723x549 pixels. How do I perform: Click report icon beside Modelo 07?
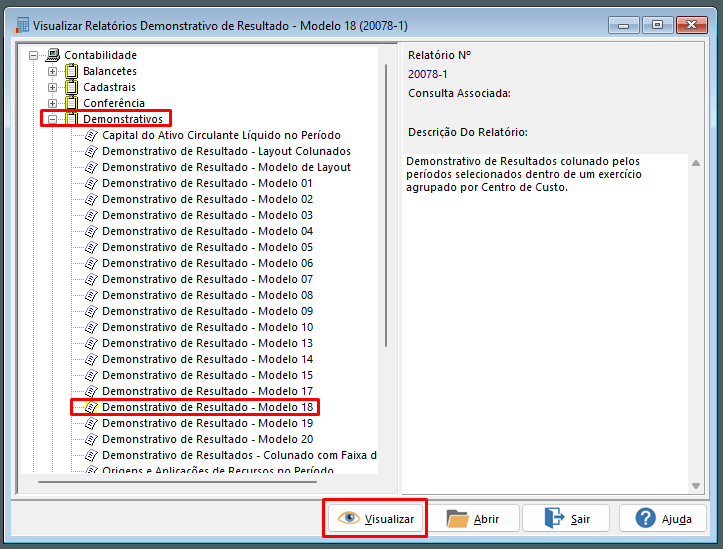coord(91,279)
